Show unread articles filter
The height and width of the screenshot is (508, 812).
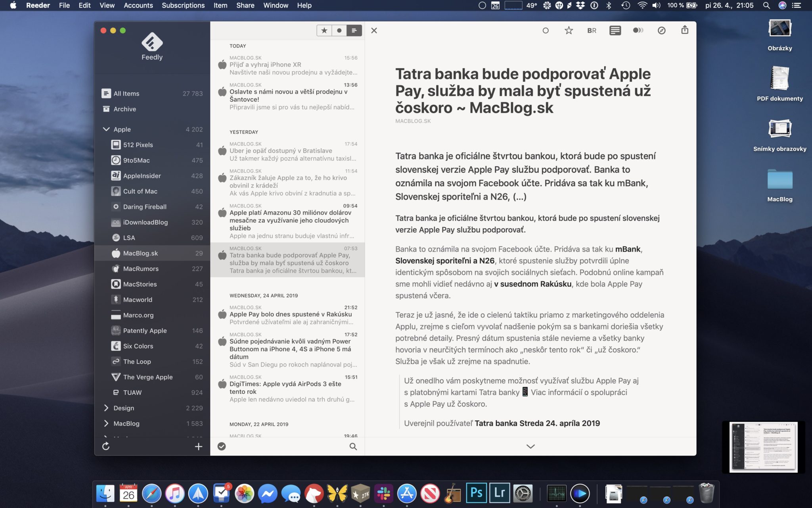click(339, 31)
